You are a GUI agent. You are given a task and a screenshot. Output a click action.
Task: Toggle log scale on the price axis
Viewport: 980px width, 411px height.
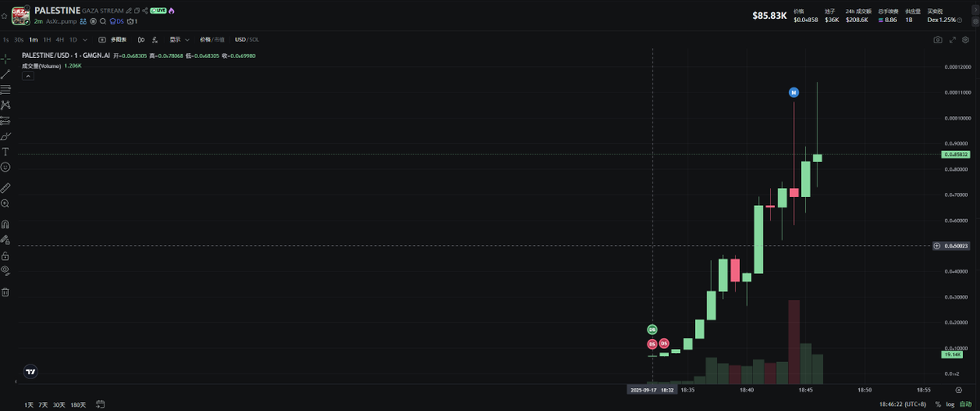coord(950,404)
